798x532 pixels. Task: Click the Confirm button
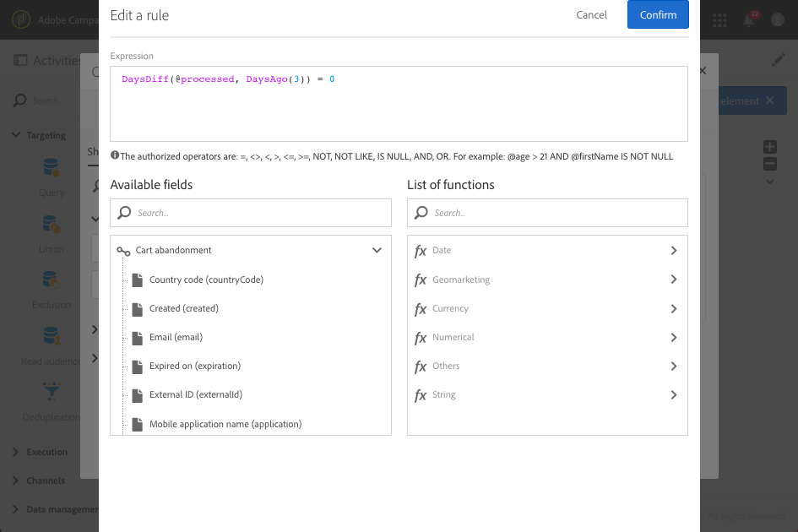pos(658,15)
